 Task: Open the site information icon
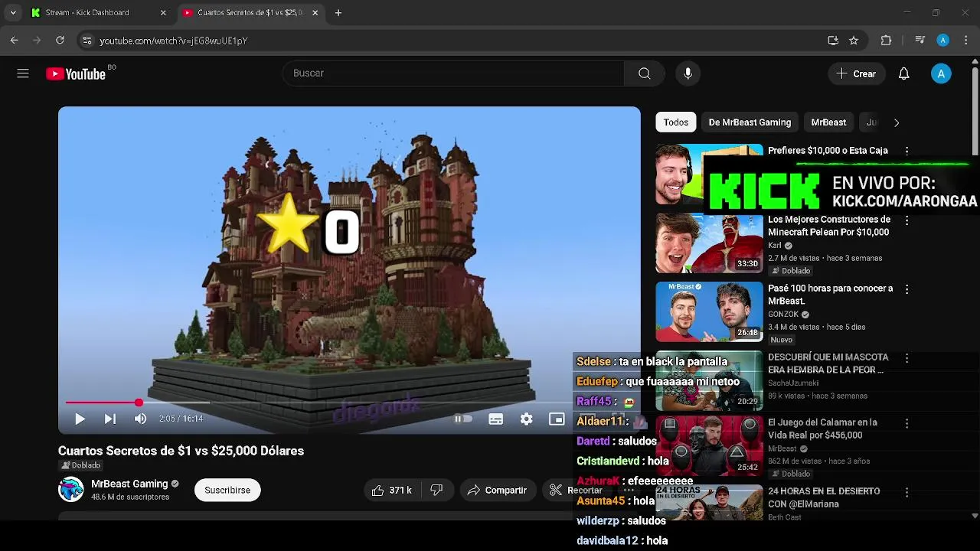click(x=87, y=41)
